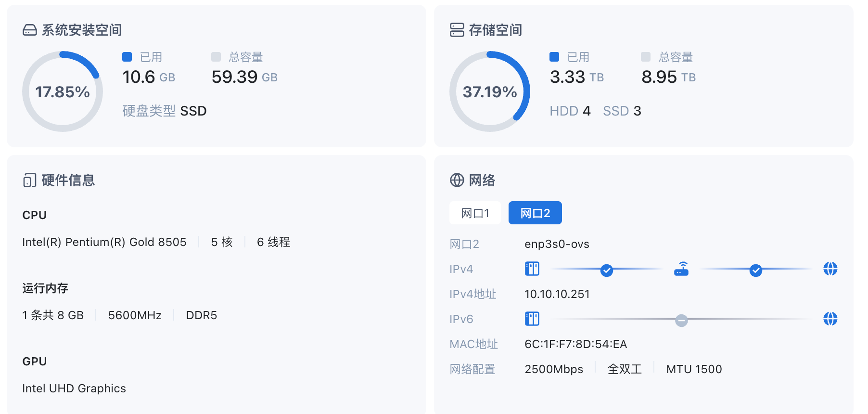Click the IPv6 disconnected status indicator
The width and height of the screenshot is (868, 414).
tap(681, 321)
